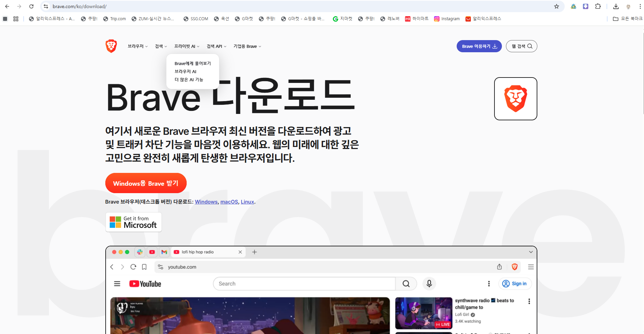Open the Trip.com bookmark
The width and height of the screenshot is (644, 334).
pyautogui.click(x=114, y=19)
